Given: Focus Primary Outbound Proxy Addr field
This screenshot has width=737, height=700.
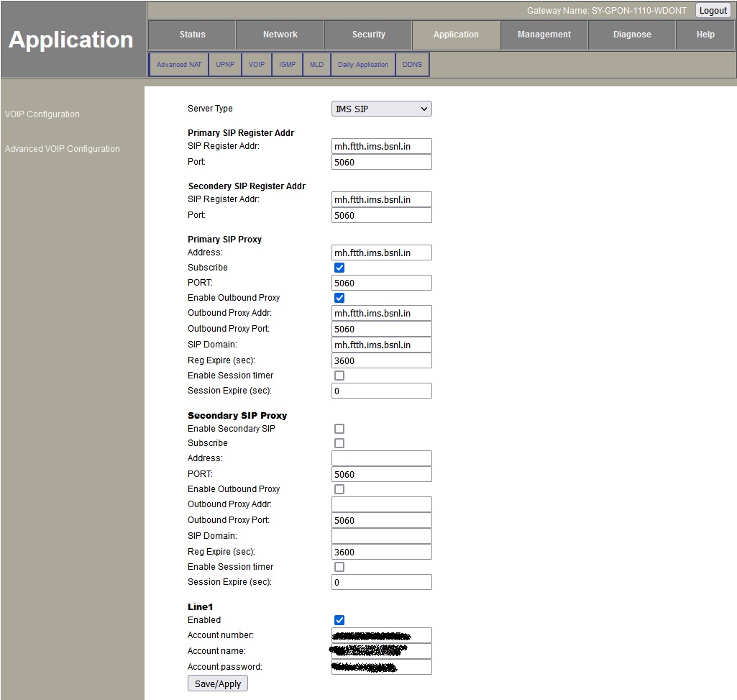Looking at the screenshot, I should point(381,313).
